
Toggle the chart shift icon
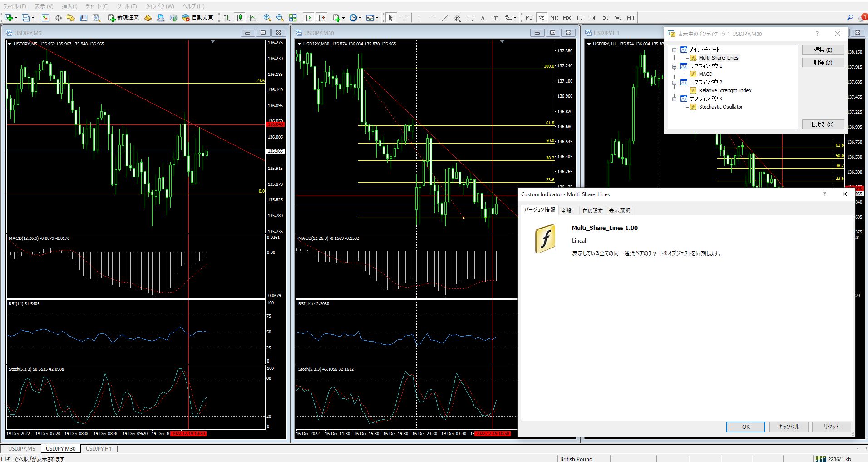click(x=321, y=18)
